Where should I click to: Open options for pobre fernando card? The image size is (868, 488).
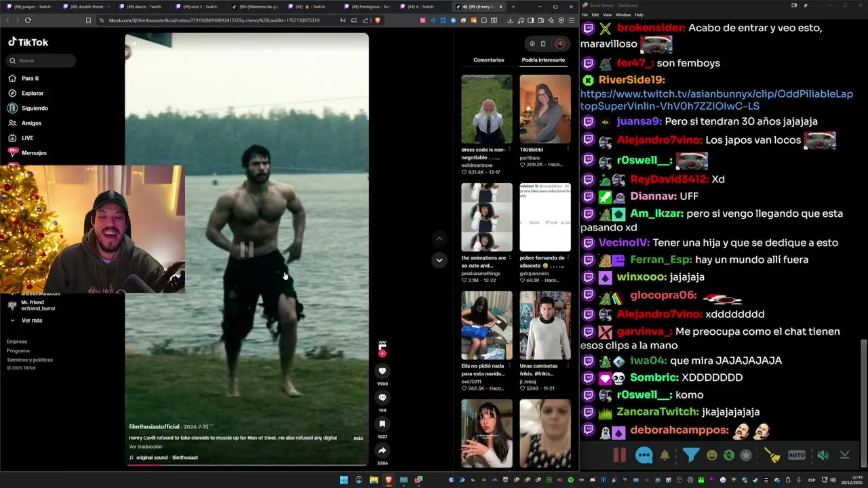[568, 258]
